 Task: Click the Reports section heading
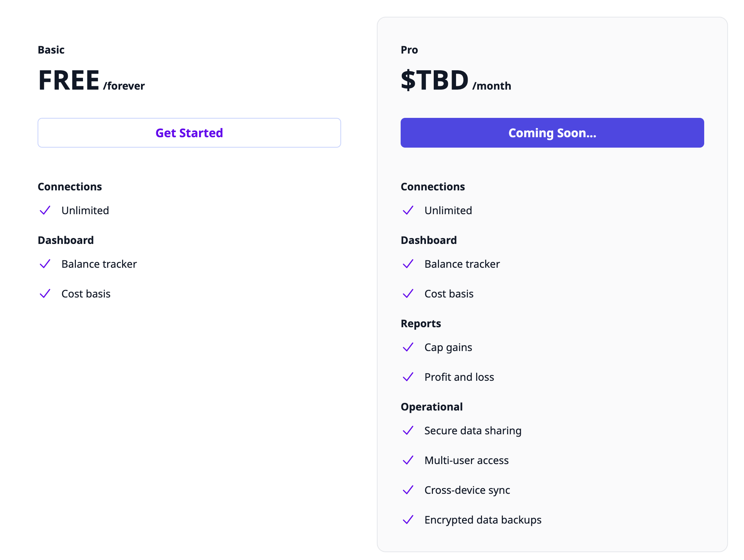coord(421,324)
